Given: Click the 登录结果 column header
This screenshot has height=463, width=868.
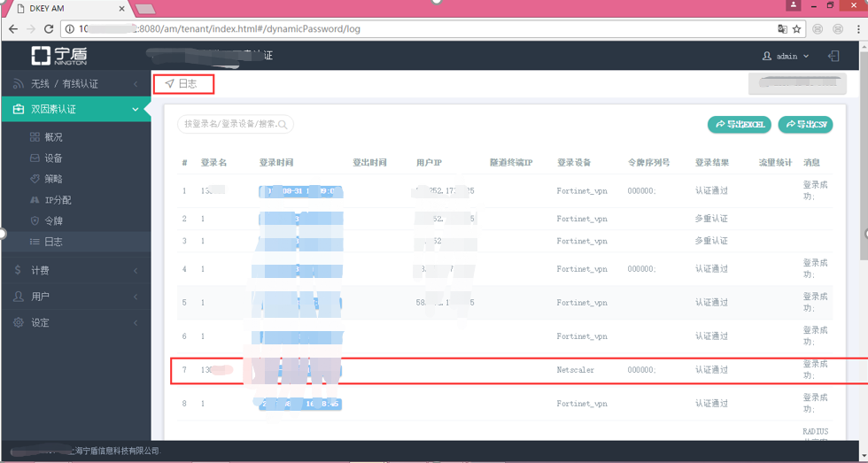Looking at the screenshot, I should (712, 163).
